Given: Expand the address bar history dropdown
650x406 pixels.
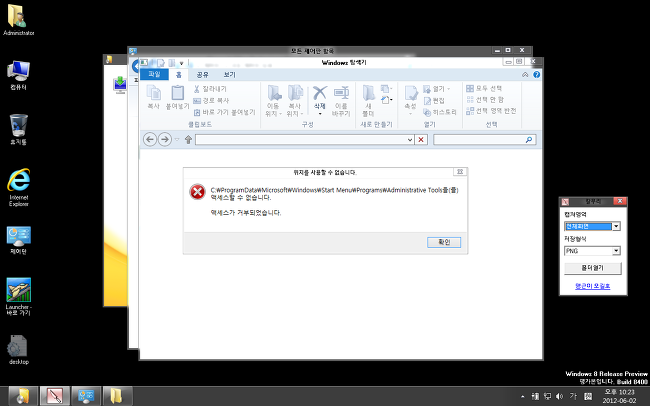Looking at the screenshot, I should click(x=410, y=140).
